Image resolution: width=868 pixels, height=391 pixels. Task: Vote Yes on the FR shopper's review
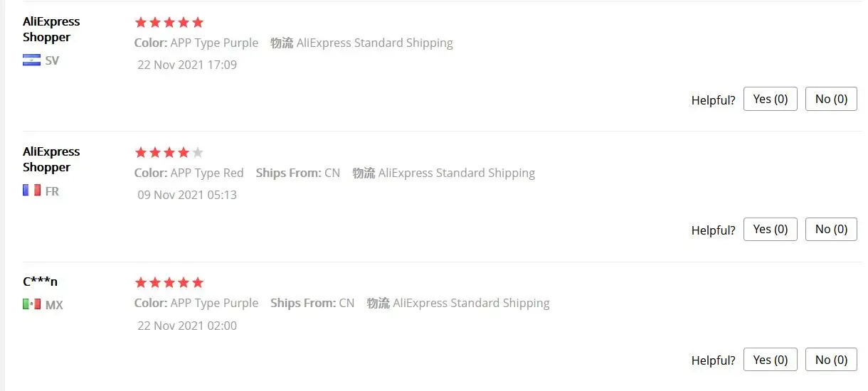[771, 229]
